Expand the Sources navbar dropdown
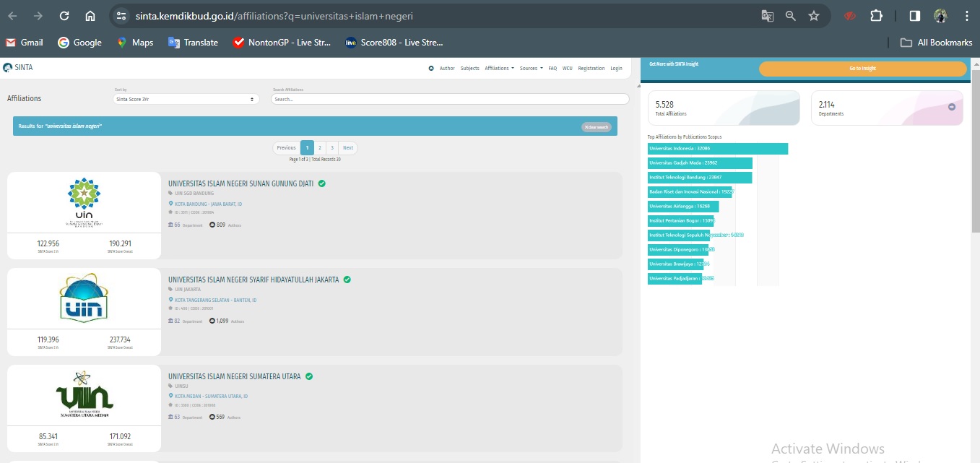Image resolution: width=980 pixels, height=463 pixels. pyautogui.click(x=531, y=69)
